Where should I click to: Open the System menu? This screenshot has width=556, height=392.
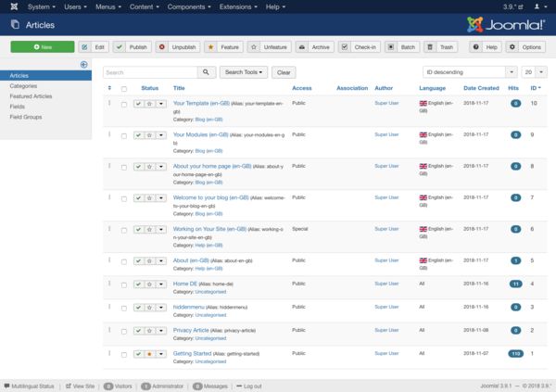pos(42,6)
